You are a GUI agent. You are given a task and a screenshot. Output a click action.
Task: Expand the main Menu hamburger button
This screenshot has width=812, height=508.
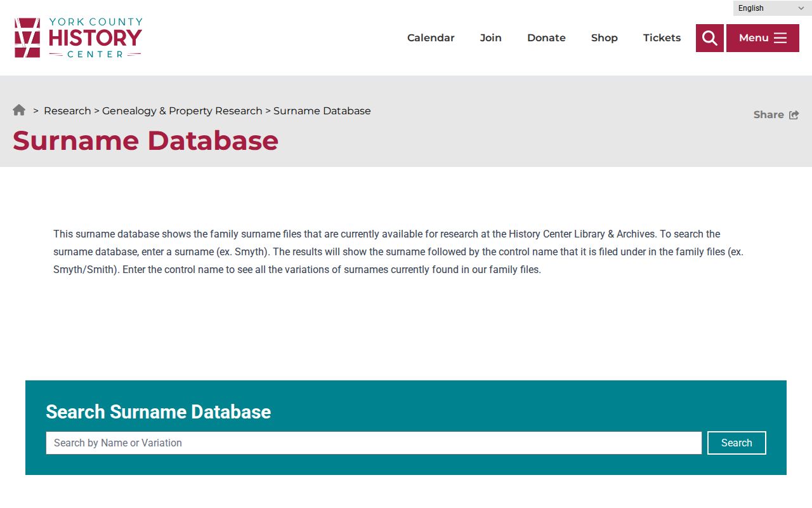click(763, 38)
